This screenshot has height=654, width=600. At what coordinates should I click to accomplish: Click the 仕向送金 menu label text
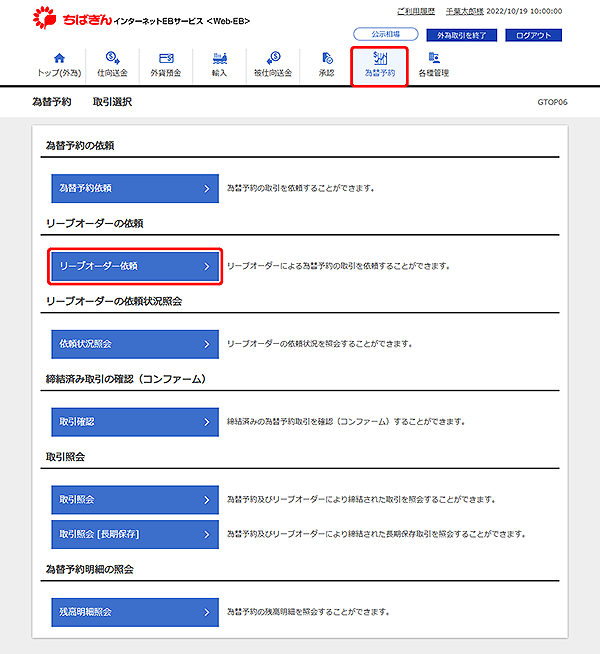tap(113, 73)
